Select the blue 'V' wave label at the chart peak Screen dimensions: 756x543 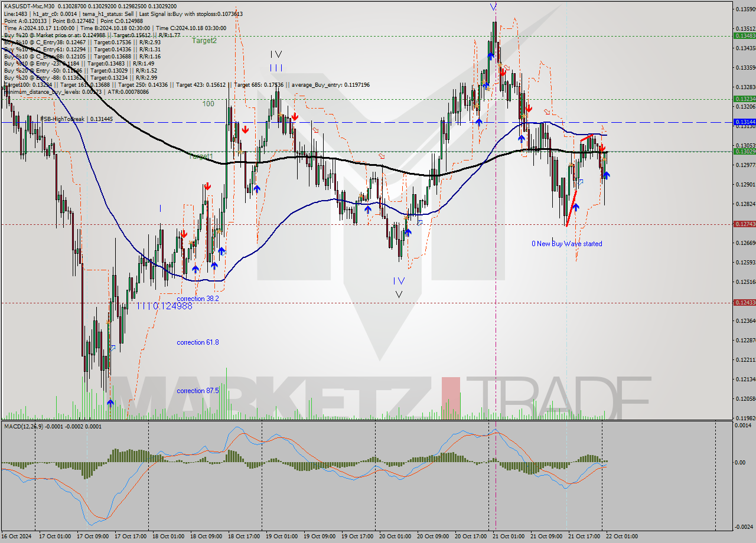(x=493, y=7)
